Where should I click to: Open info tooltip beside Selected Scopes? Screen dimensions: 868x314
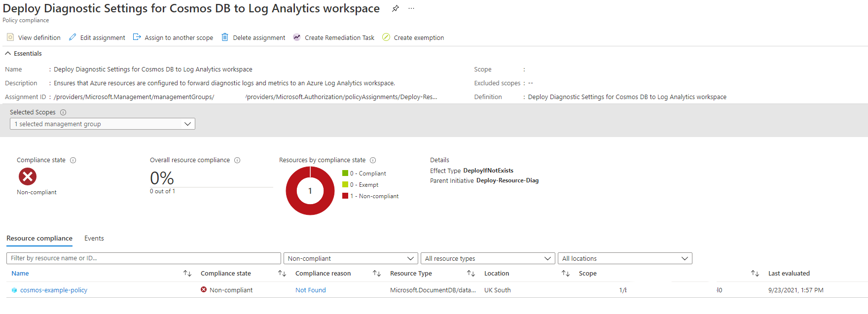pos(63,112)
